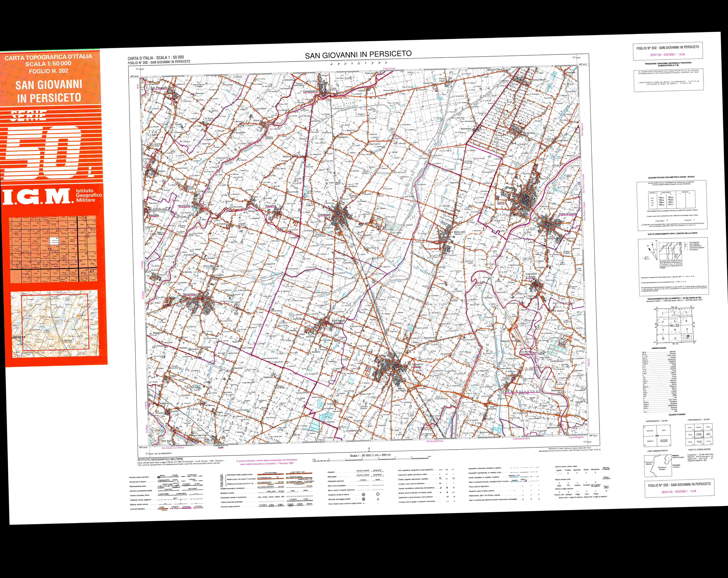728x578 pixels.
Task: Click 'CARTA D'ITALIA - SCALA 1 : 50 000' header
Action: (156, 58)
